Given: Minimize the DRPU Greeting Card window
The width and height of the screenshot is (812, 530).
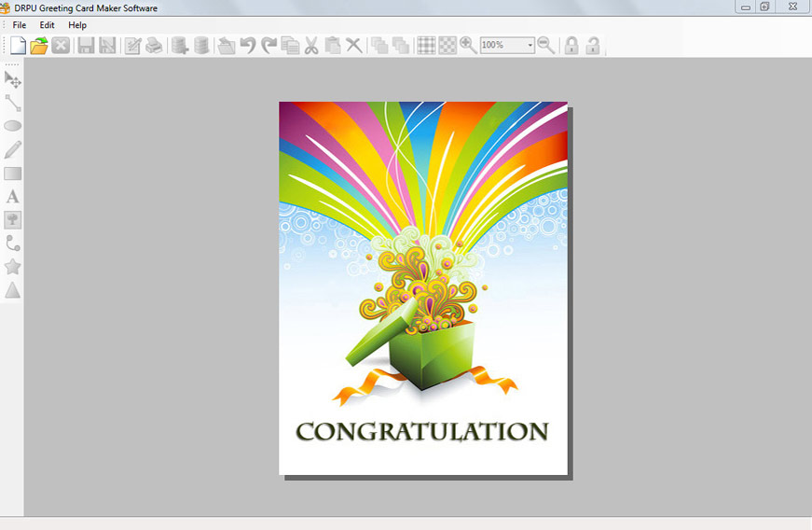Looking at the screenshot, I should 746,7.
